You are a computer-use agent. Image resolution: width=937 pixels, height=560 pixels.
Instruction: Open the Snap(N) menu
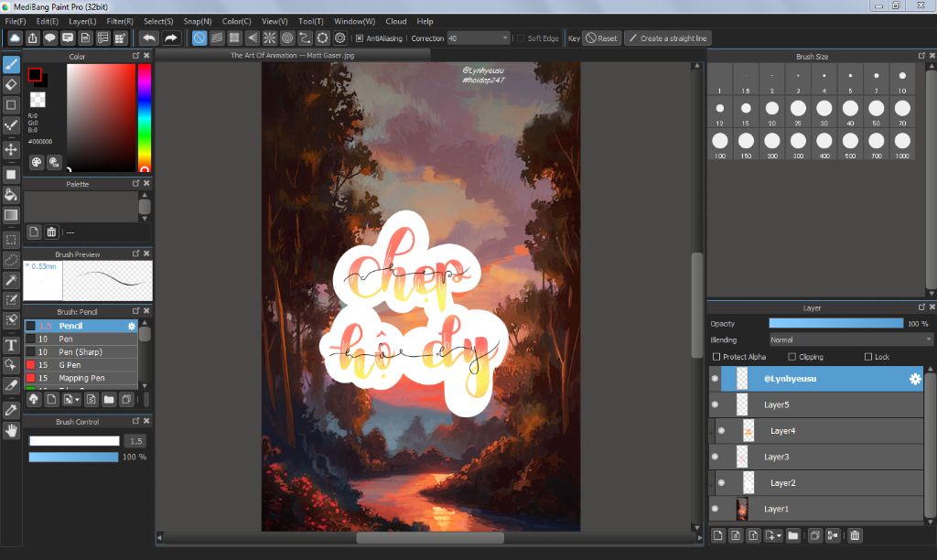(x=198, y=22)
